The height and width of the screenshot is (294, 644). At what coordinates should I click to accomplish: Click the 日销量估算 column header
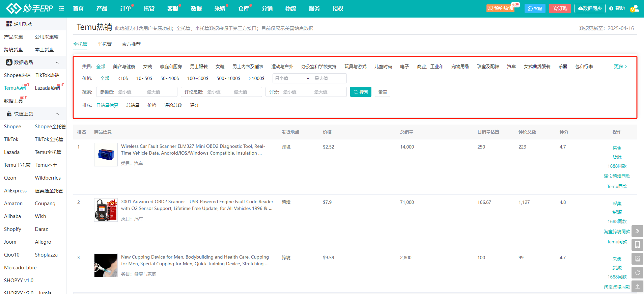pyautogui.click(x=488, y=132)
